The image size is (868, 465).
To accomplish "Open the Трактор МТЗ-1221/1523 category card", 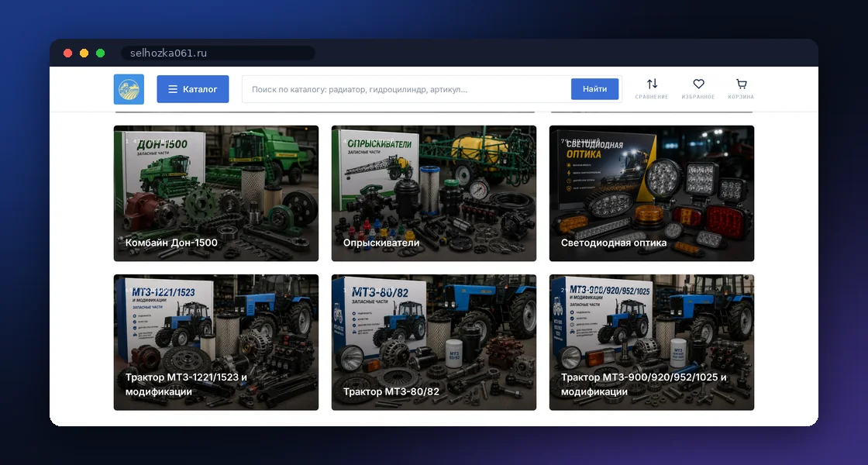I will 216,342.
